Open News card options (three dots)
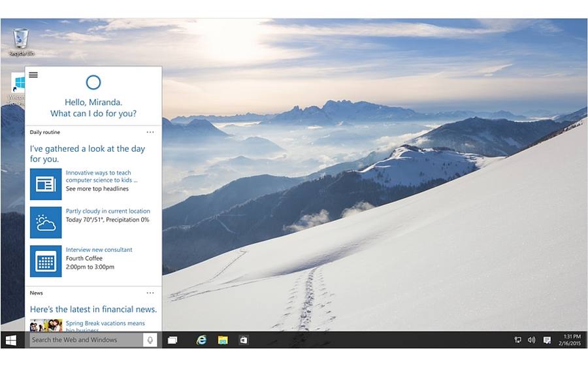This screenshot has height=368, width=588. pyautogui.click(x=150, y=293)
